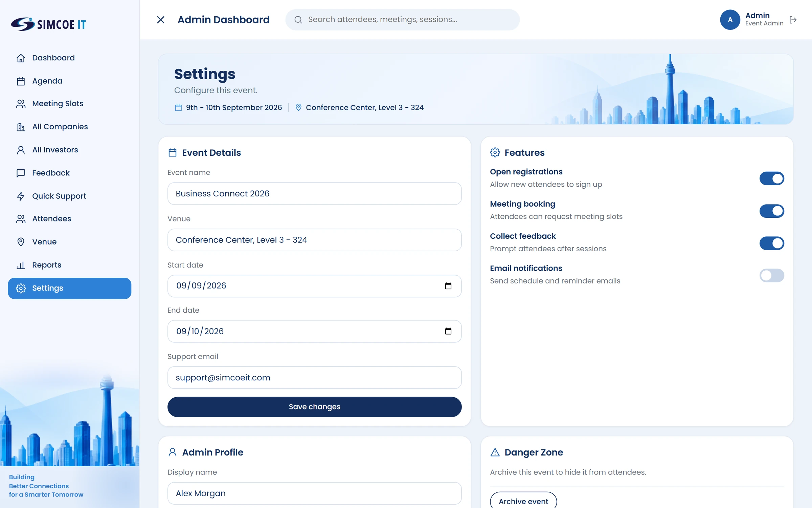Open the End date calendar picker

click(x=448, y=331)
